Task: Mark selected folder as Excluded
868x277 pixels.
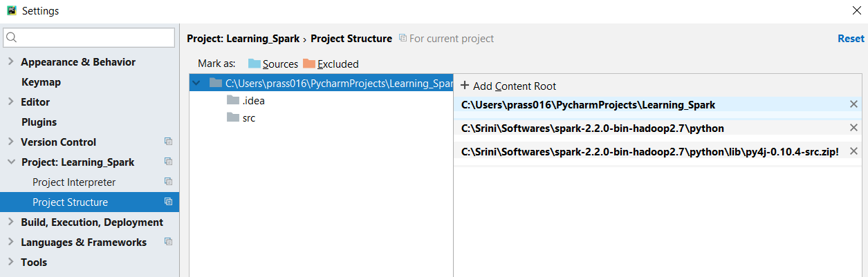Action: [x=331, y=64]
